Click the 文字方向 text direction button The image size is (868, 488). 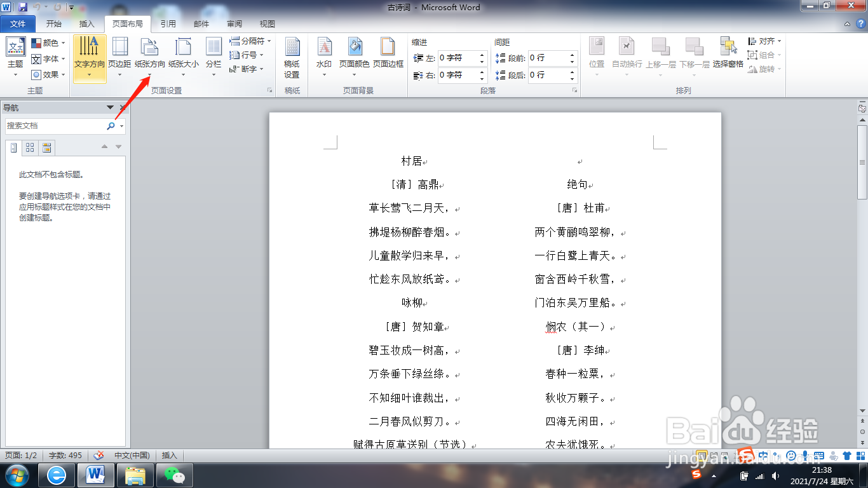pyautogui.click(x=89, y=58)
